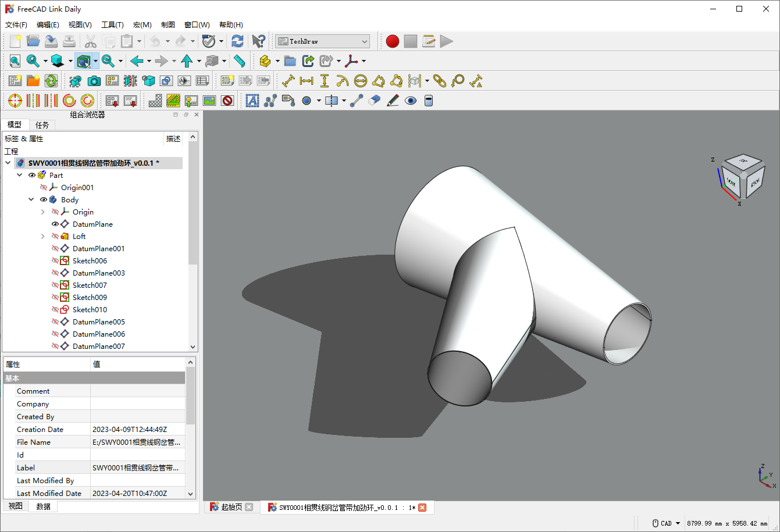The height and width of the screenshot is (532, 780).
Task: Click the fit all view icon
Action: pyautogui.click(x=15, y=61)
